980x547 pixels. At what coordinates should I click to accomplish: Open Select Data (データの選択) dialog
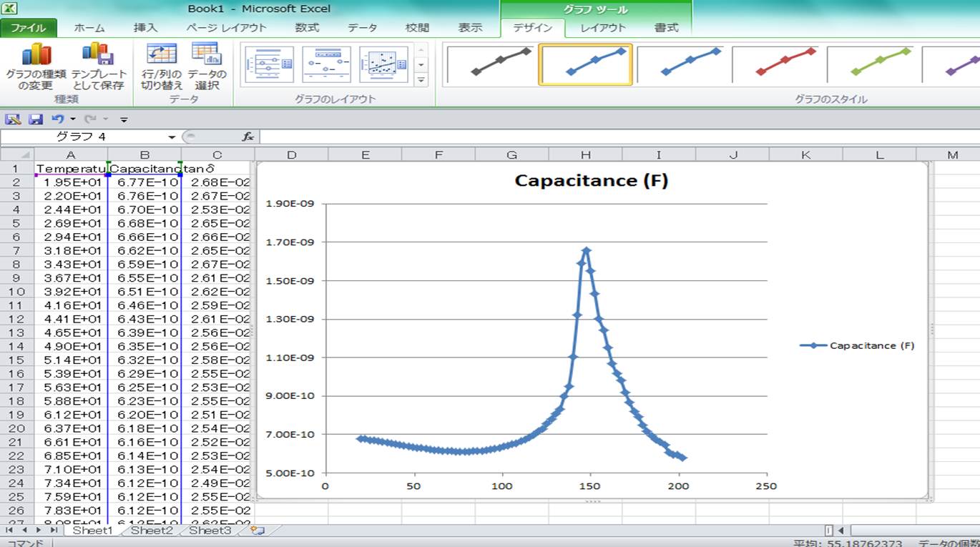tap(207, 66)
